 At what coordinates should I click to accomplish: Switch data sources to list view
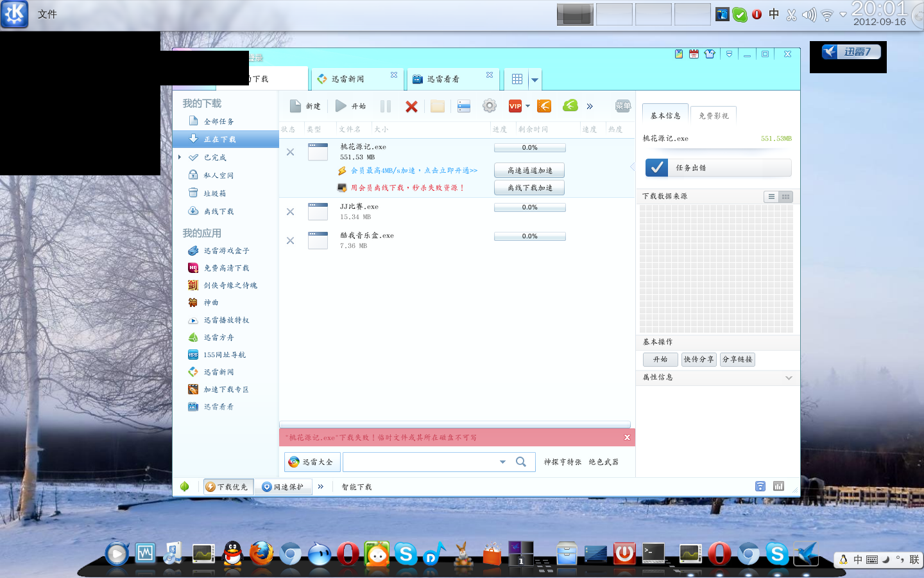pos(771,197)
